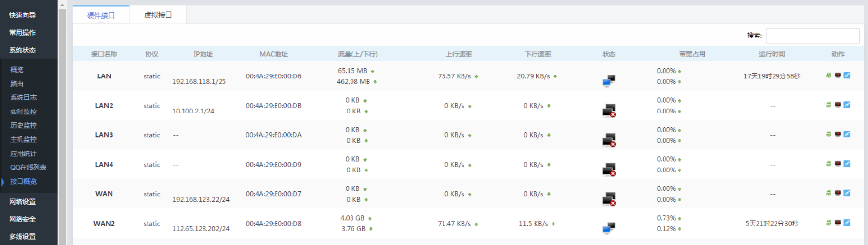
Task: Click the refresh icon in the WAN row
Action: tap(829, 193)
